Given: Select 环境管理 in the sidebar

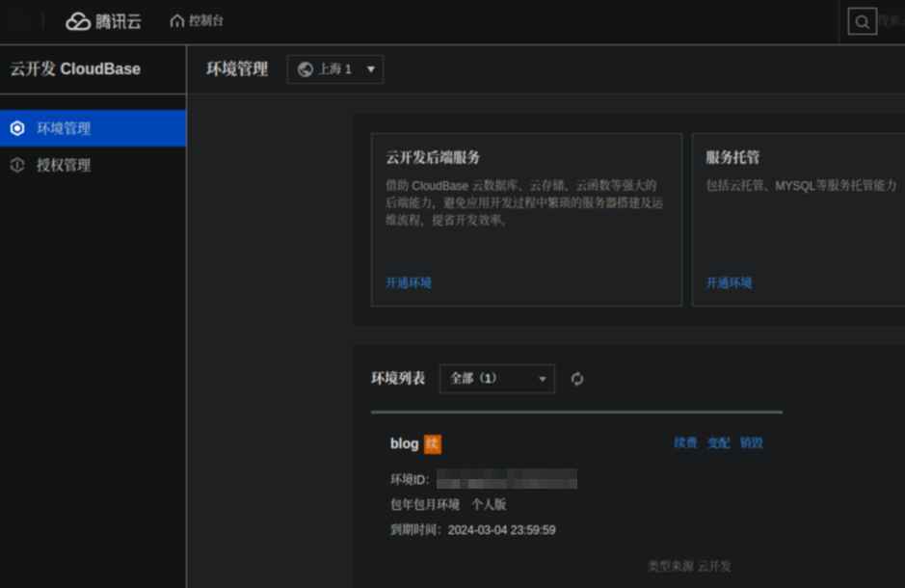Looking at the screenshot, I should [93, 128].
